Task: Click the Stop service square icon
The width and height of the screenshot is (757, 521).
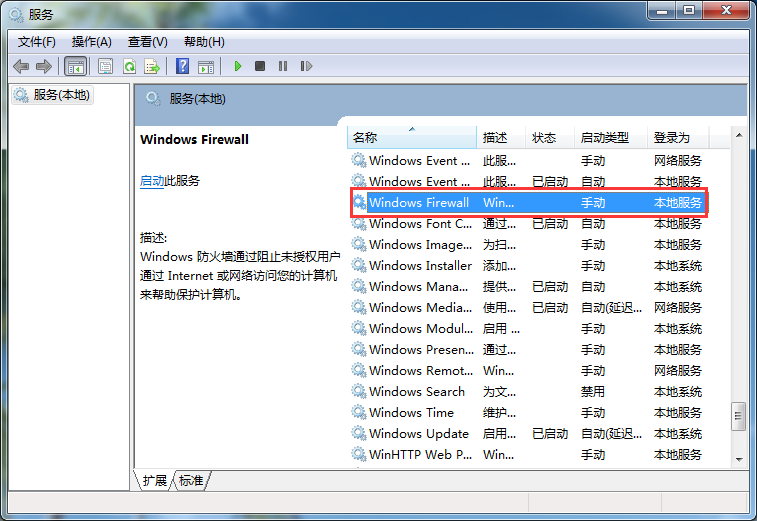Action: 260,66
